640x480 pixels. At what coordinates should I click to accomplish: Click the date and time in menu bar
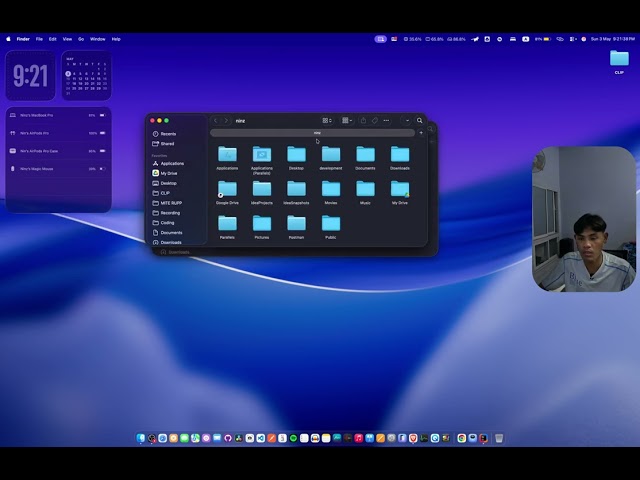tap(613, 39)
